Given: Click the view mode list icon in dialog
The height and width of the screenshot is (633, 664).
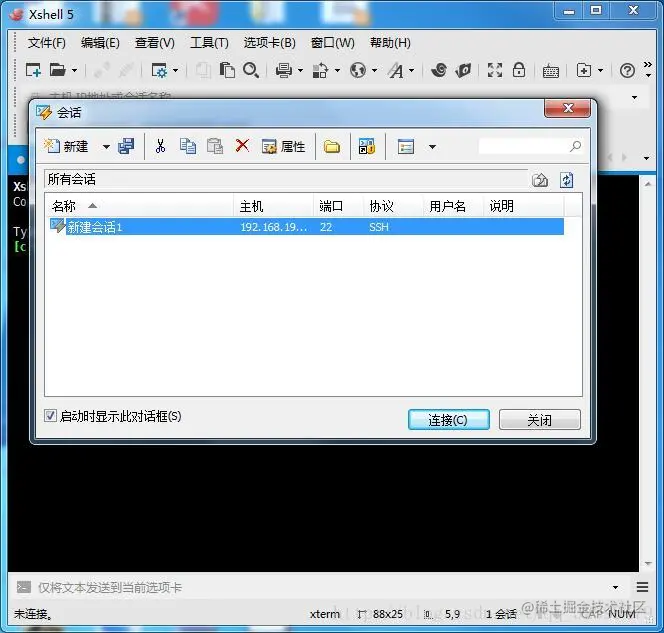Looking at the screenshot, I should pos(406,147).
